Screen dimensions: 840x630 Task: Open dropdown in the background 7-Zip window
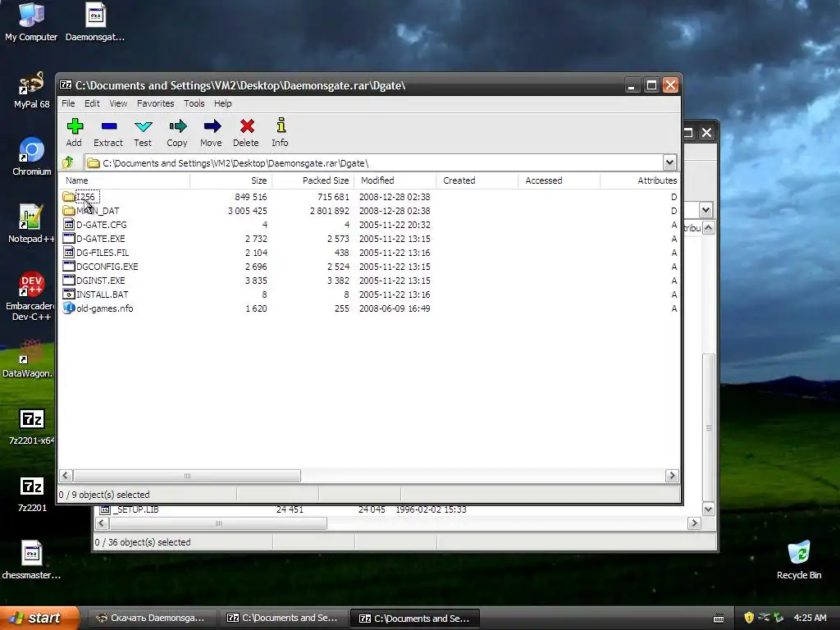tap(705, 209)
